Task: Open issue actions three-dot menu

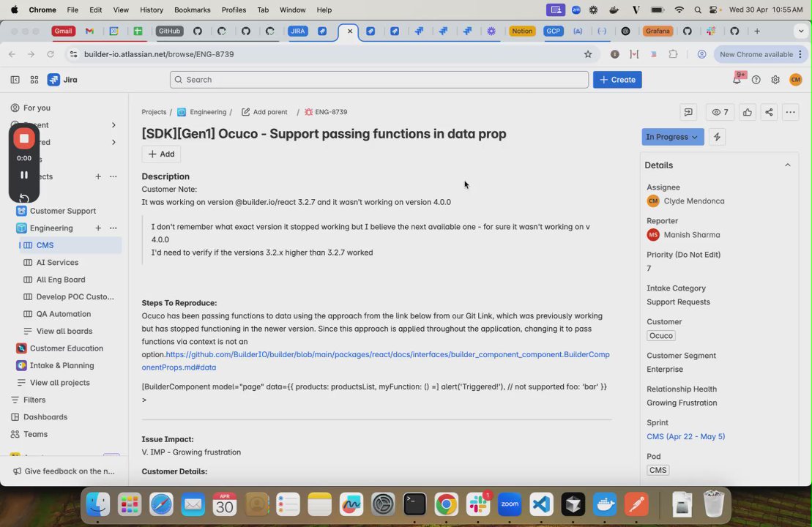Action: [x=790, y=112]
